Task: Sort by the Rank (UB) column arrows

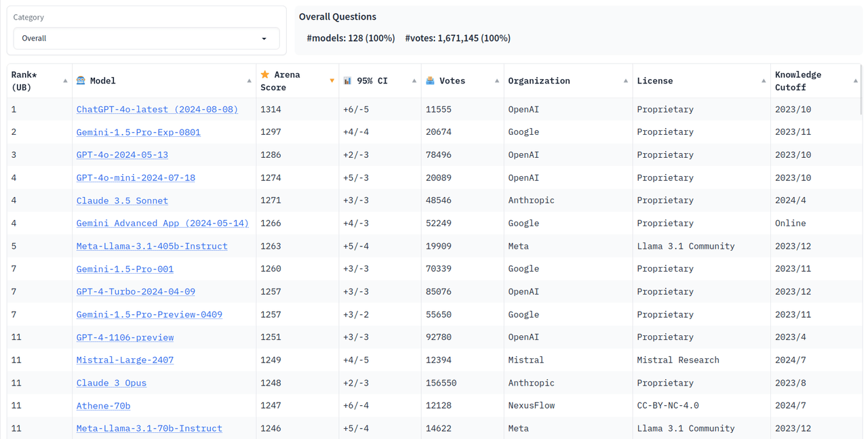Action: click(x=65, y=81)
